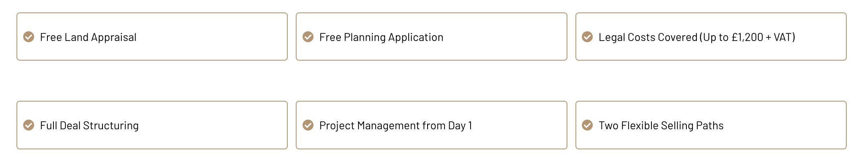
Task: Select the Free Land Appraisal text
Action: pyautogui.click(x=88, y=37)
